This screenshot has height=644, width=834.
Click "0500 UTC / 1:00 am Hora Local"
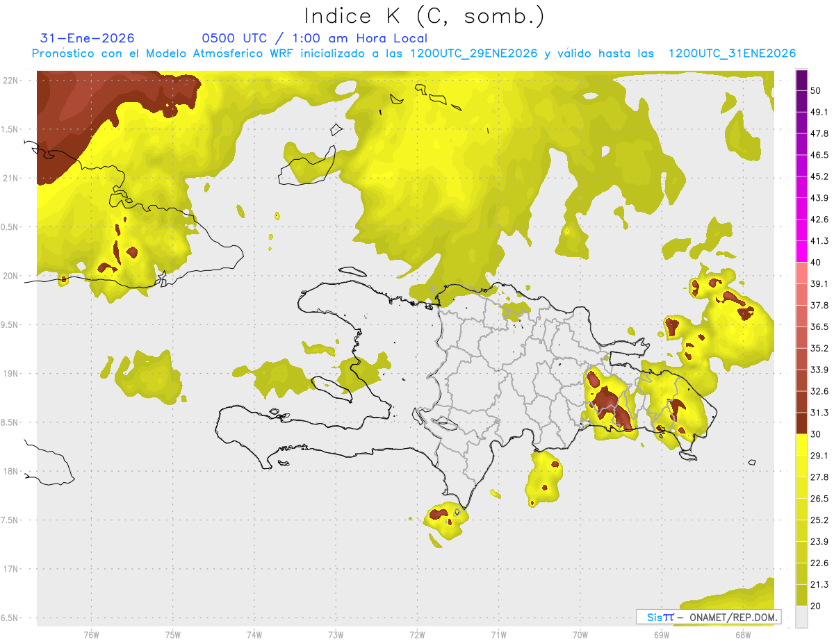[315, 38]
